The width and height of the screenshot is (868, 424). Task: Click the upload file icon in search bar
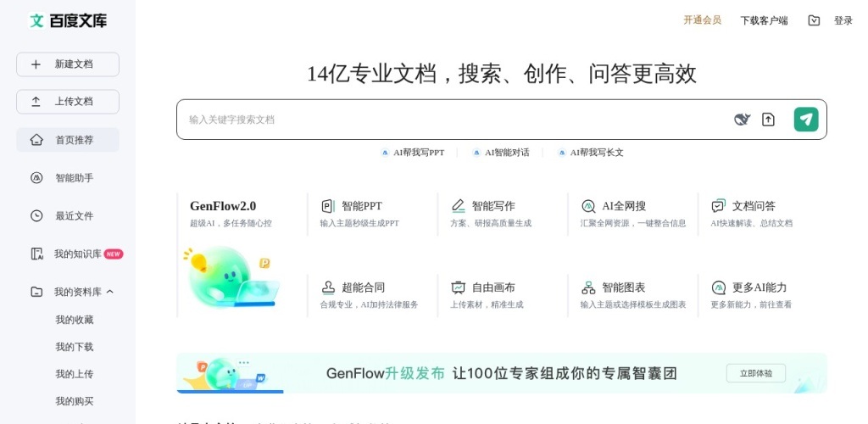[x=768, y=120]
